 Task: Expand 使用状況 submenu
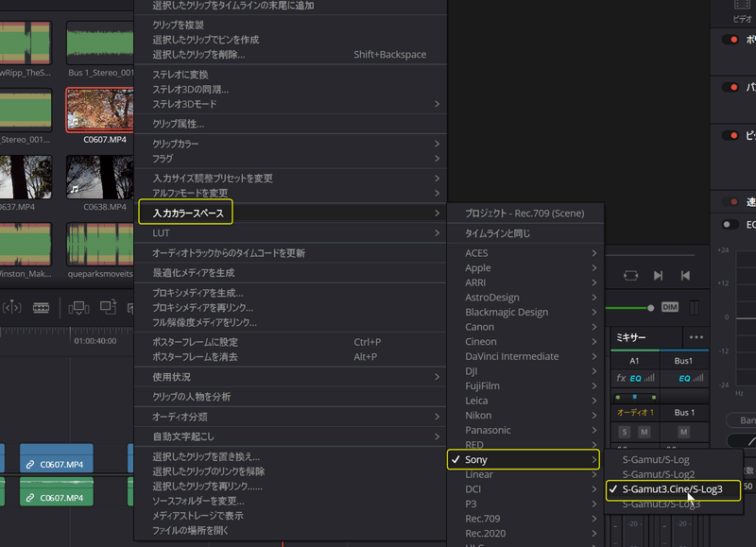[291, 377]
